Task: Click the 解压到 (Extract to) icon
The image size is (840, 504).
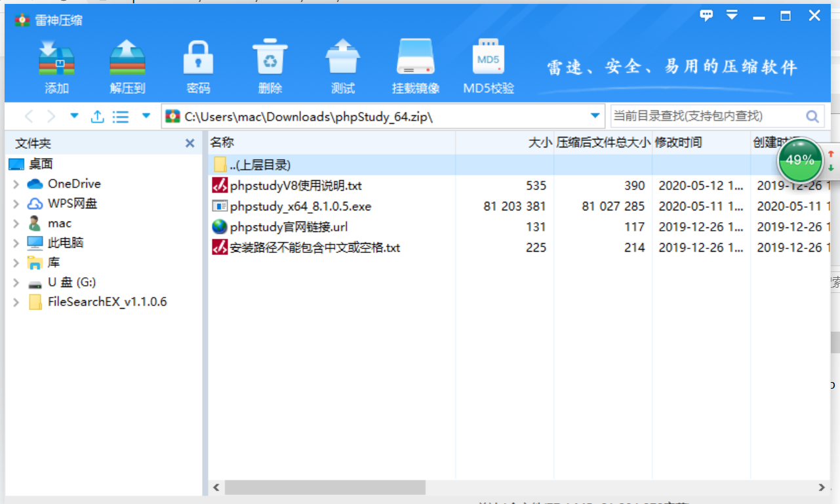Action: pos(127,58)
